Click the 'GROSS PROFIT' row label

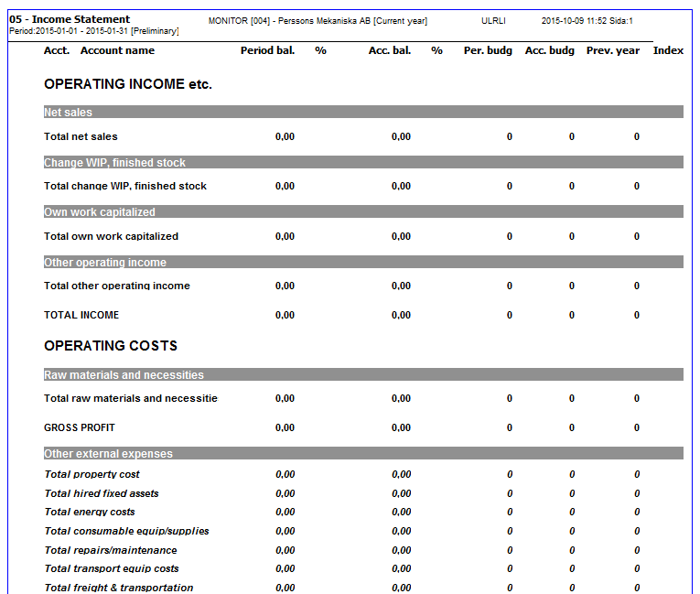click(80, 427)
